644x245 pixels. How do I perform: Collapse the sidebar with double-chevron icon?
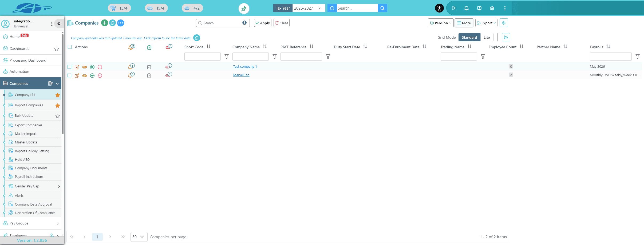[59, 24]
